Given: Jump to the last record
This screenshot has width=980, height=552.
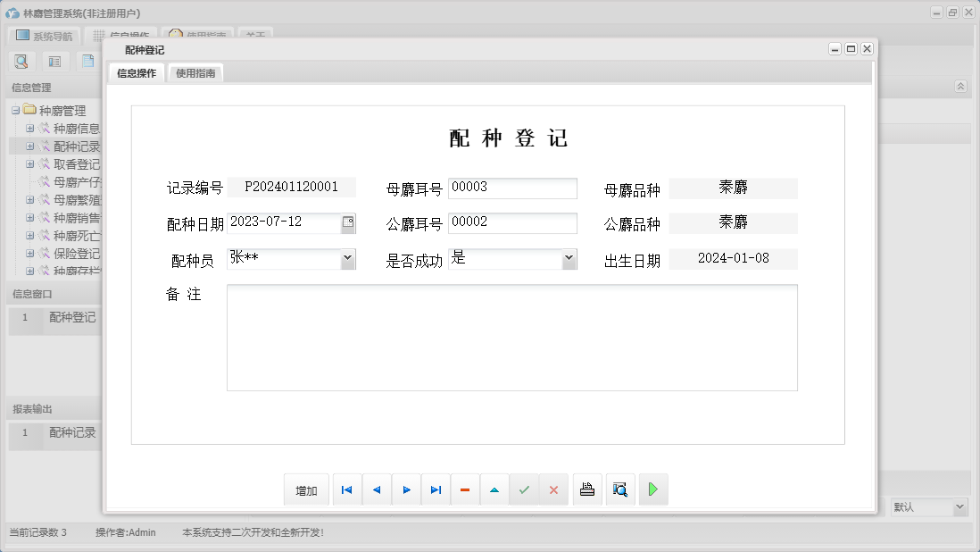Looking at the screenshot, I should point(436,489).
